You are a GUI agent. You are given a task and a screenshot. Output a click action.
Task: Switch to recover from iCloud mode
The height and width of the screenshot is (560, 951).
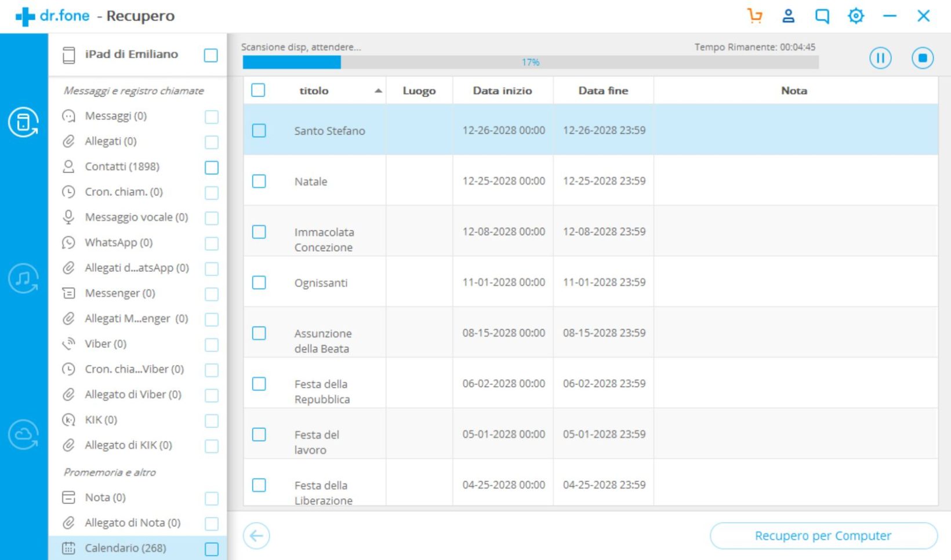[x=23, y=434]
